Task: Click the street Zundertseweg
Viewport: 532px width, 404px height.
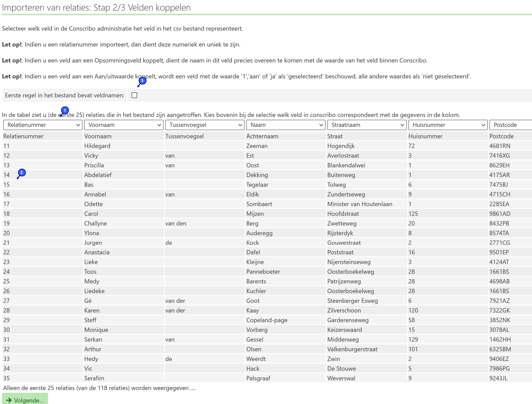Action: tap(346, 194)
